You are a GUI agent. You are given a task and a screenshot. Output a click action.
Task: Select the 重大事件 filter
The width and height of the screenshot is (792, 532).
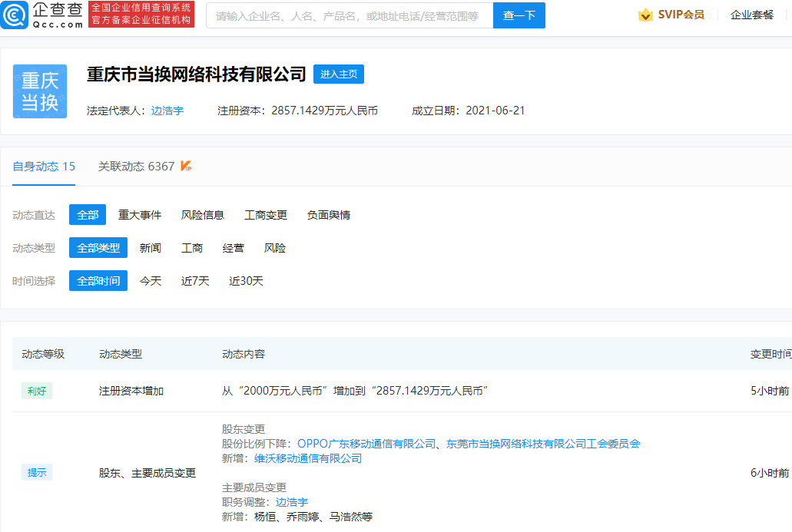point(140,215)
